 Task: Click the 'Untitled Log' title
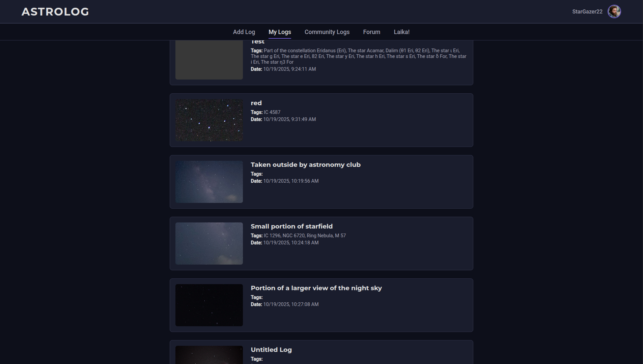(x=271, y=350)
